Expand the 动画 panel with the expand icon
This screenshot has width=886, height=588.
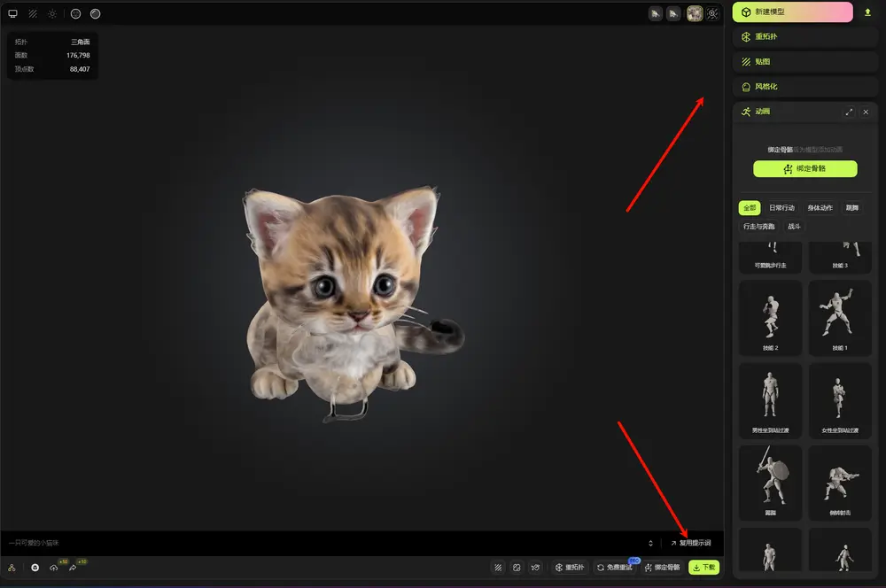(850, 112)
